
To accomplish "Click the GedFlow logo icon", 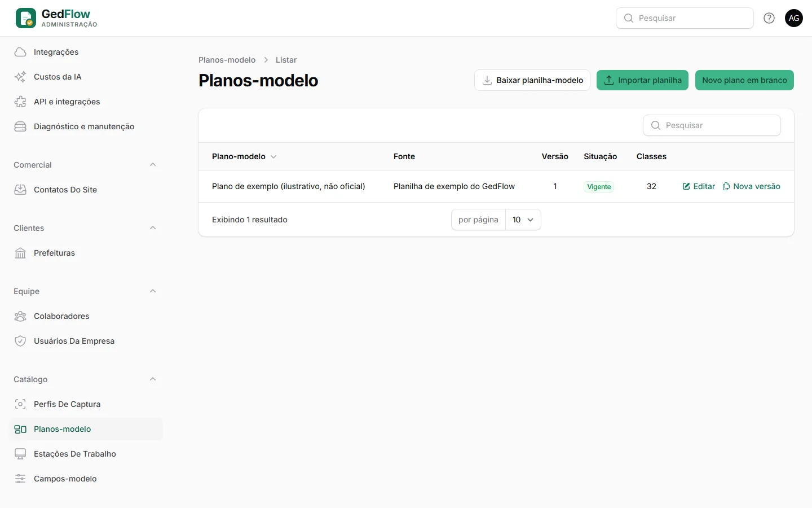I will pyautogui.click(x=26, y=18).
